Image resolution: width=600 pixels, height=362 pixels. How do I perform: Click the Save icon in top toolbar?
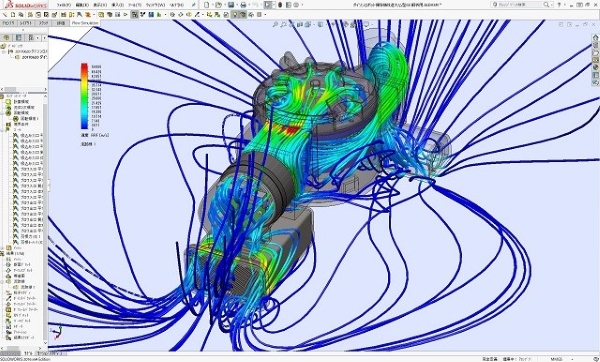point(231,5)
